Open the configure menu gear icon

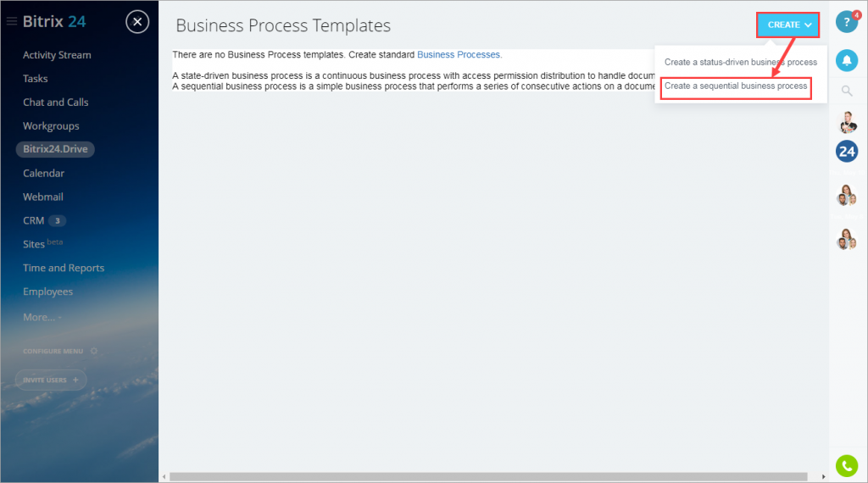tap(93, 351)
